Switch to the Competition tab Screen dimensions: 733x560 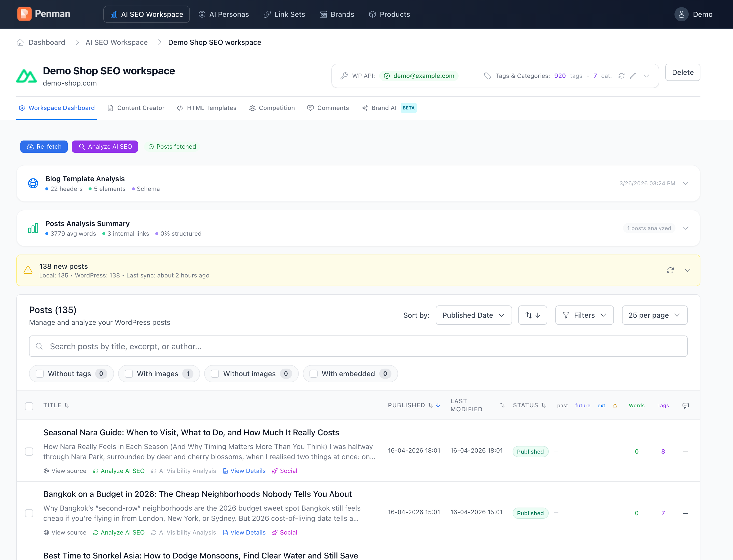click(272, 108)
